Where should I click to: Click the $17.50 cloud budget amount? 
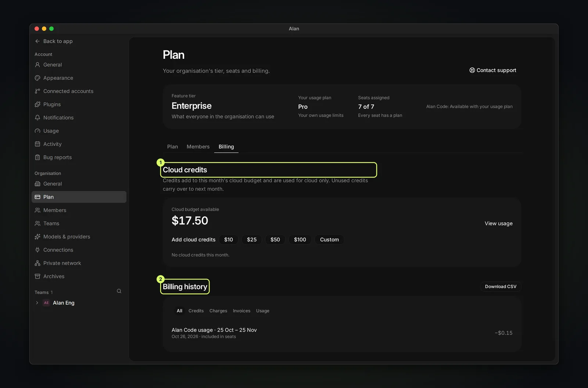[x=190, y=220]
